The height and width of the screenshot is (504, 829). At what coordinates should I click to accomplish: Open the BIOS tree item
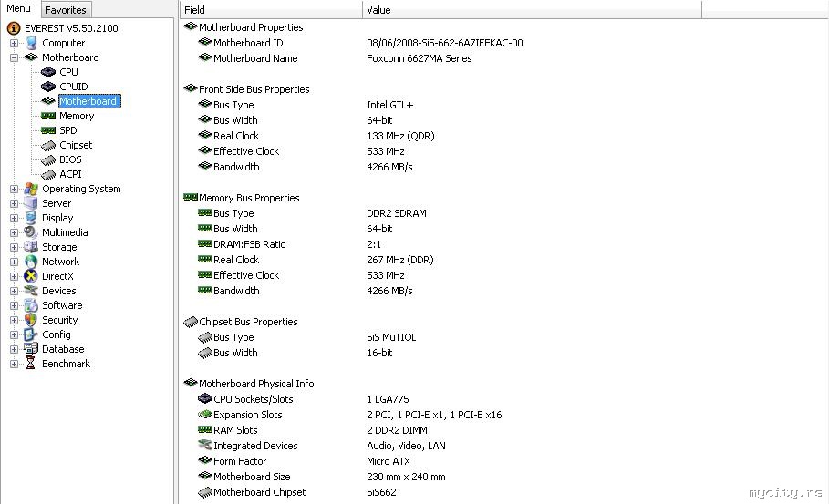coord(70,159)
